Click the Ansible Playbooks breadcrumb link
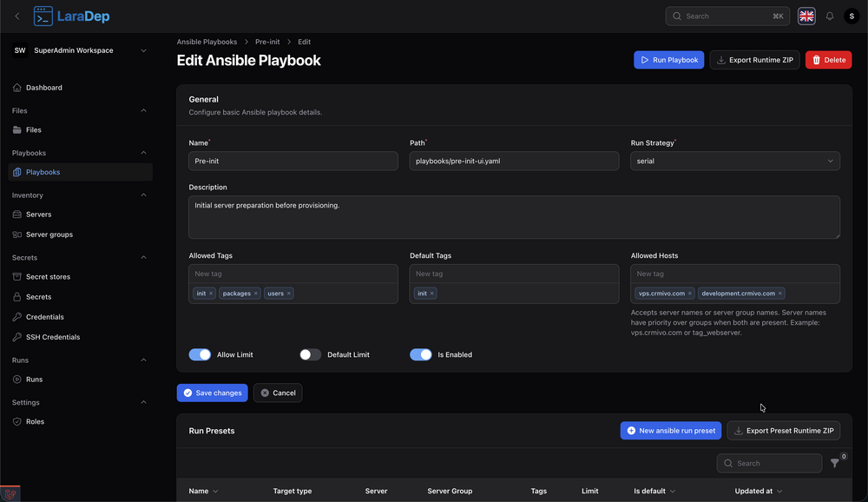The height and width of the screenshot is (502, 868). point(207,42)
